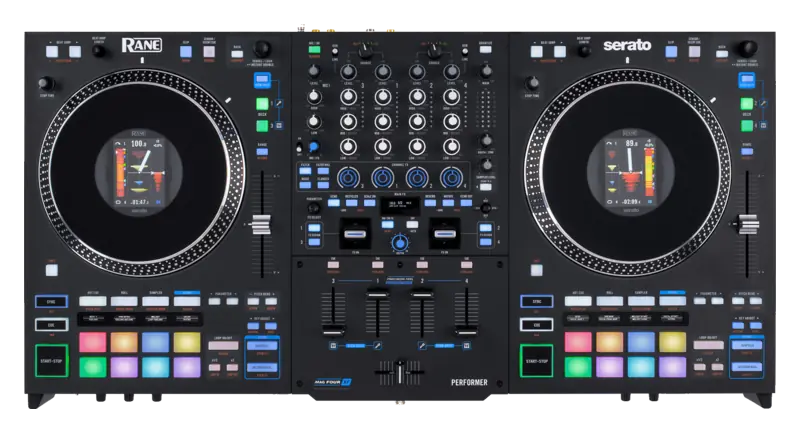Activate the Echo main FX button
This screenshot has width=800, height=433.
click(x=334, y=202)
